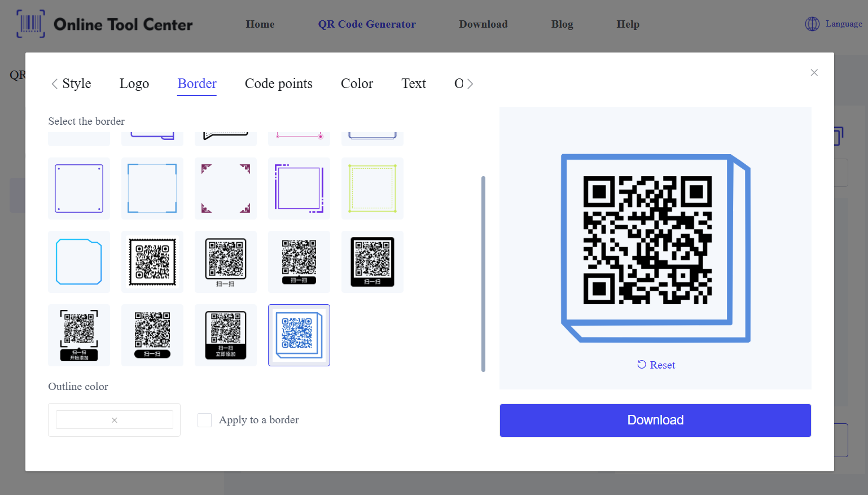The image size is (868, 495).
Task: Go to QR Code Generator page
Action: click(367, 24)
